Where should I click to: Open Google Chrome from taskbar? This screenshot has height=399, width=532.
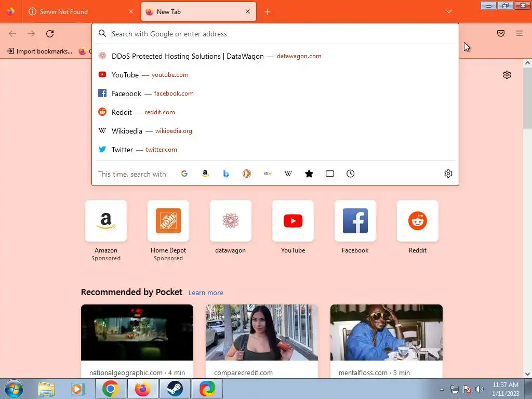111,389
